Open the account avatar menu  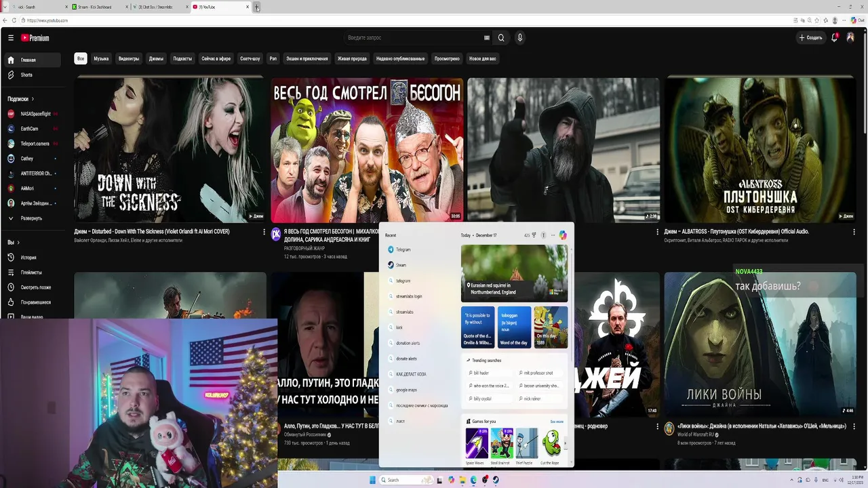pos(851,38)
